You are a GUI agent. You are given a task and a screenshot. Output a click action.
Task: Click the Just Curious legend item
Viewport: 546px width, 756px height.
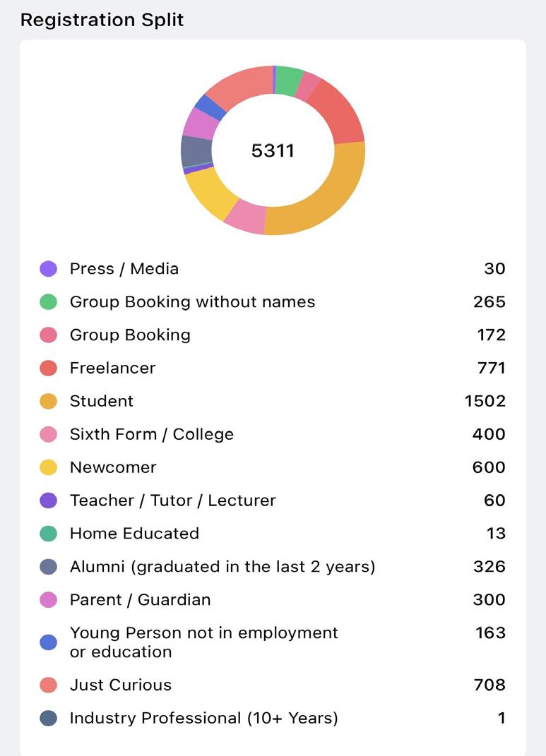click(121, 685)
